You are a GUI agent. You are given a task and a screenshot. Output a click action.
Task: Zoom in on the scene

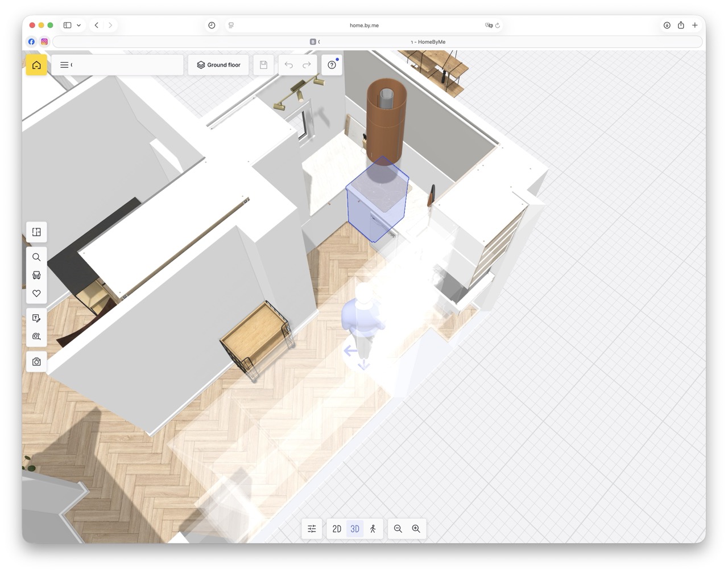(416, 529)
